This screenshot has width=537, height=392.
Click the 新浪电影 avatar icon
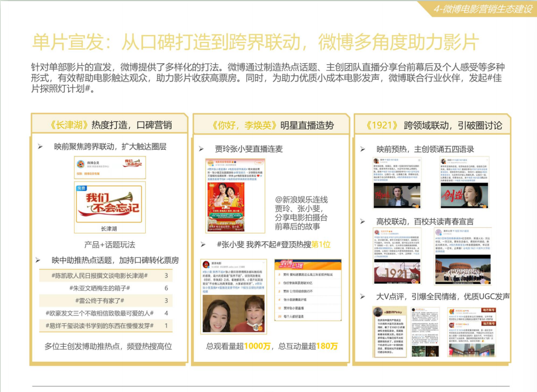(206, 265)
